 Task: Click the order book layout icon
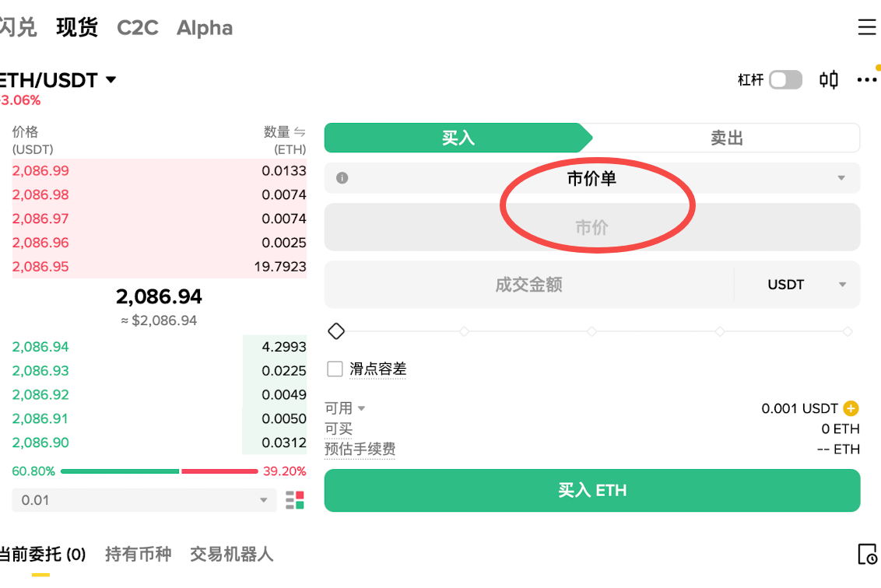point(295,500)
